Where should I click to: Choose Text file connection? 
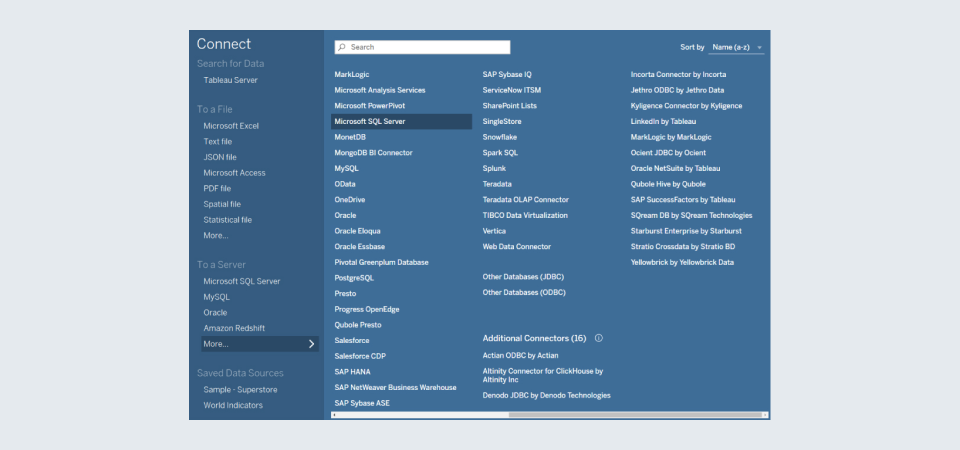click(x=218, y=141)
